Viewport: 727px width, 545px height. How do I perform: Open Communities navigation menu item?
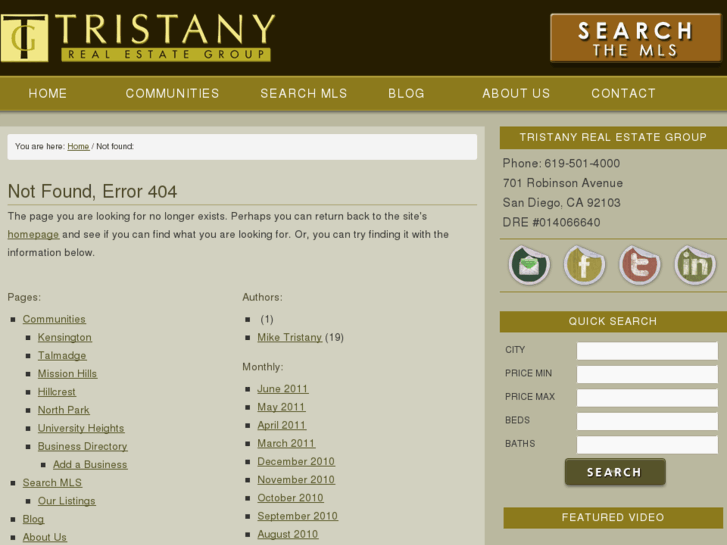point(172,93)
